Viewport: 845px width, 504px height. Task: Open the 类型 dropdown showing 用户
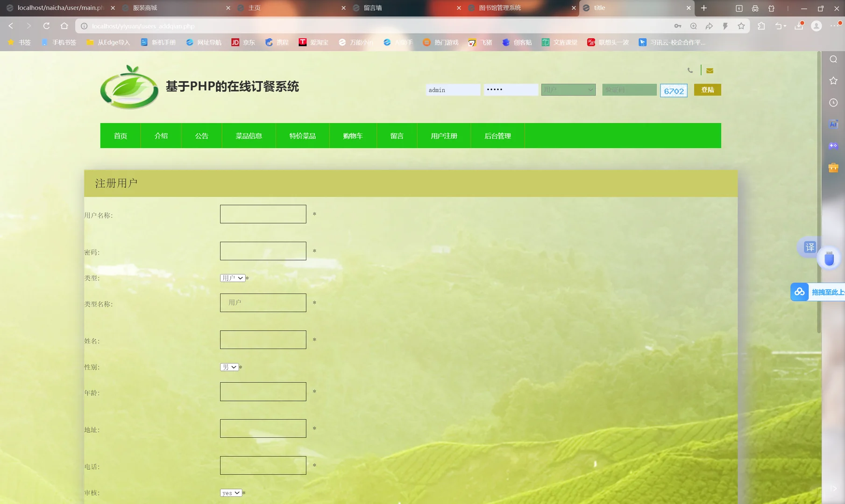pos(233,278)
